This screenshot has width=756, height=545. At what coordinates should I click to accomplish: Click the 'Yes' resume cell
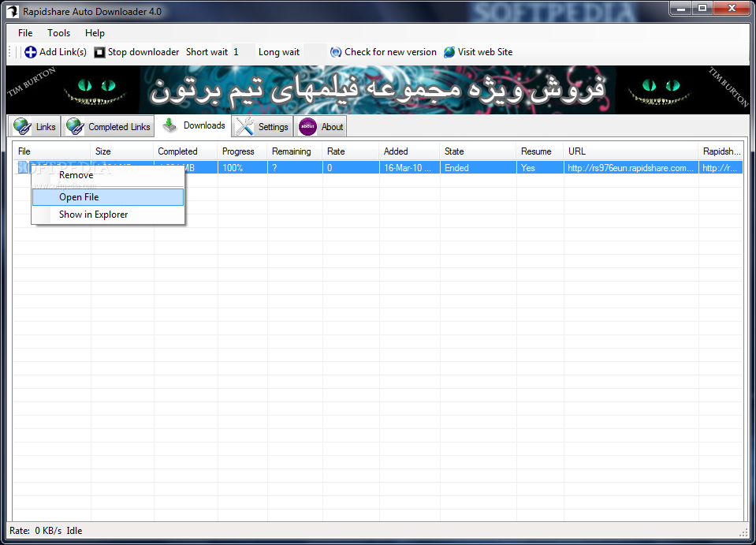point(540,168)
